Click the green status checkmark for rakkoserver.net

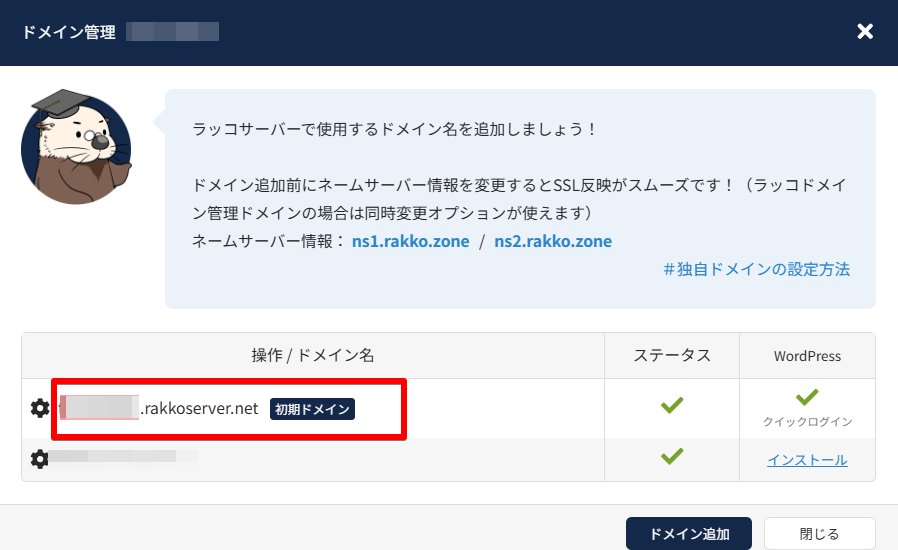(672, 405)
